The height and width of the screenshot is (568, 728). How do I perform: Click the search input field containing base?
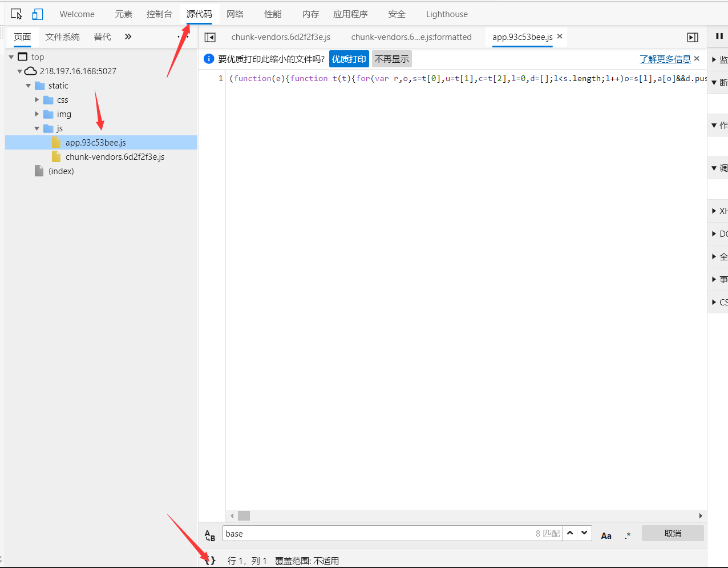(377, 534)
